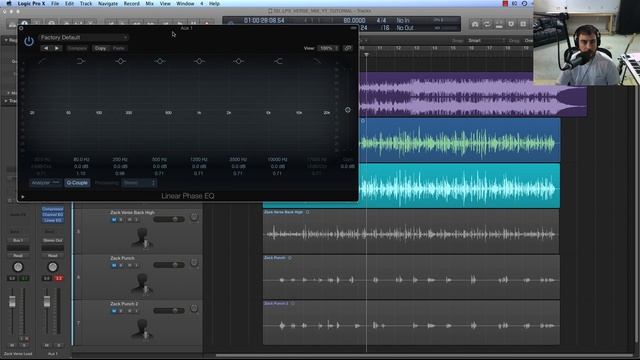This screenshot has height=360, width=640.
Task: Expand the EQ plugin disclosure triangle
Action: click(23, 197)
